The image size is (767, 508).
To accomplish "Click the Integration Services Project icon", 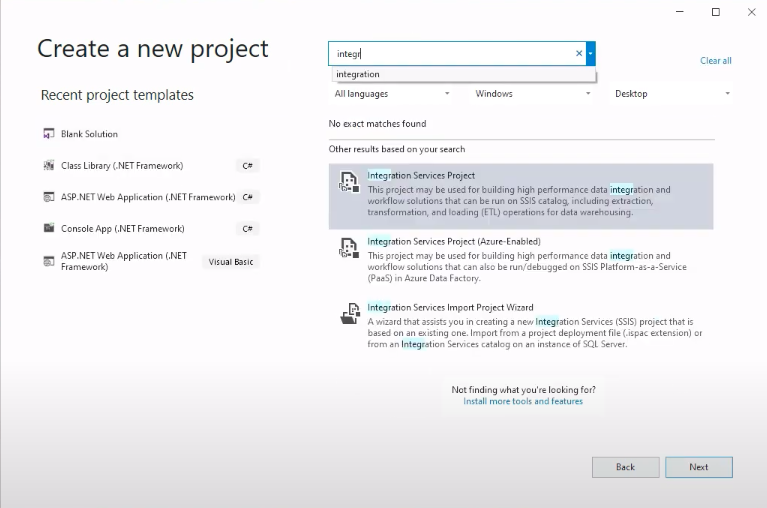I will [349, 182].
